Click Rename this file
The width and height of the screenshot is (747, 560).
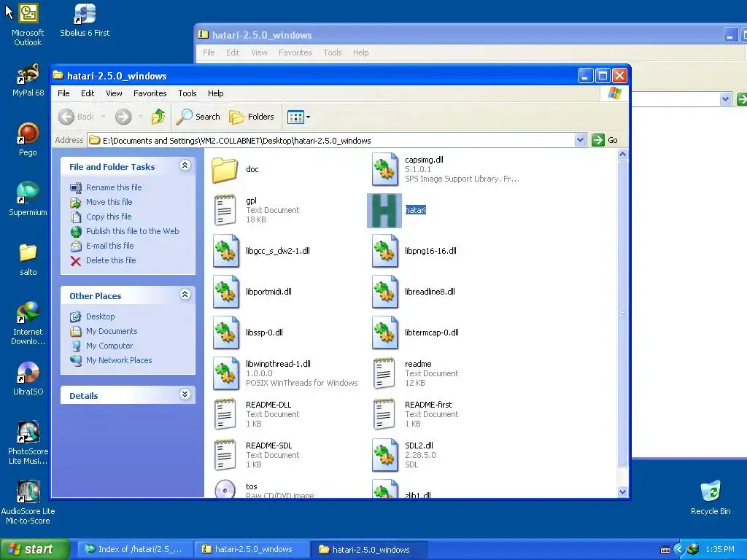(114, 187)
